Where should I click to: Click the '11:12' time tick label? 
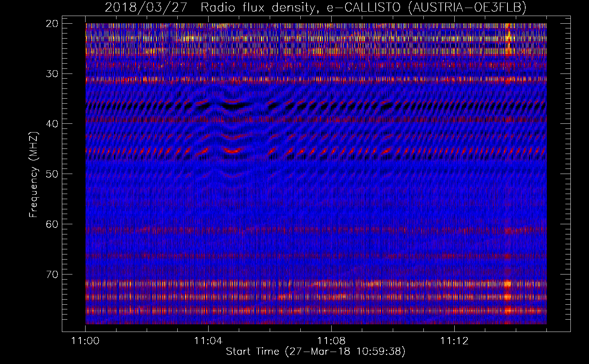454,341
